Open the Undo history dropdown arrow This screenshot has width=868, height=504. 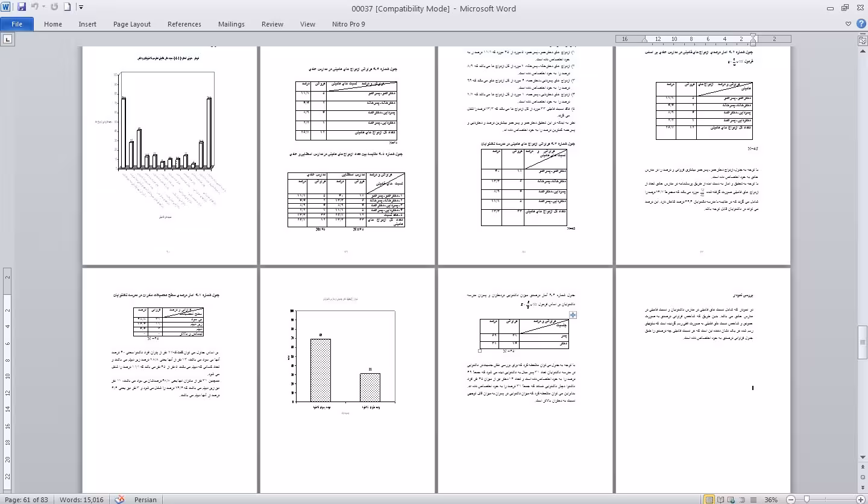point(44,7)
